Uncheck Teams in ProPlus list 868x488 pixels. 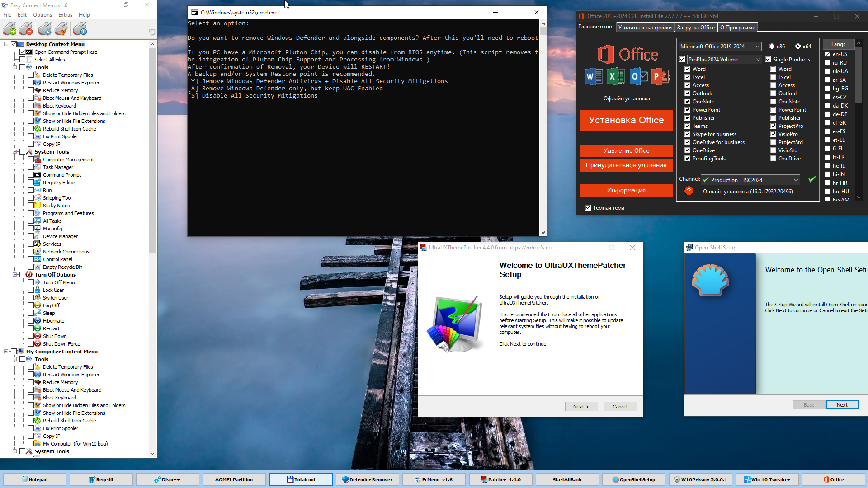[687, 126]
